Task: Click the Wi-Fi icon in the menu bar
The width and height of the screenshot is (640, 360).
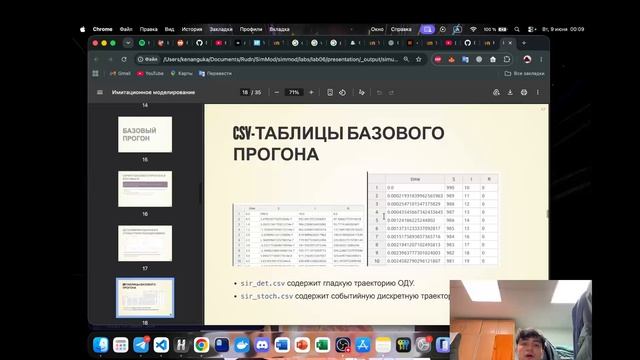Action: point(473,29)
